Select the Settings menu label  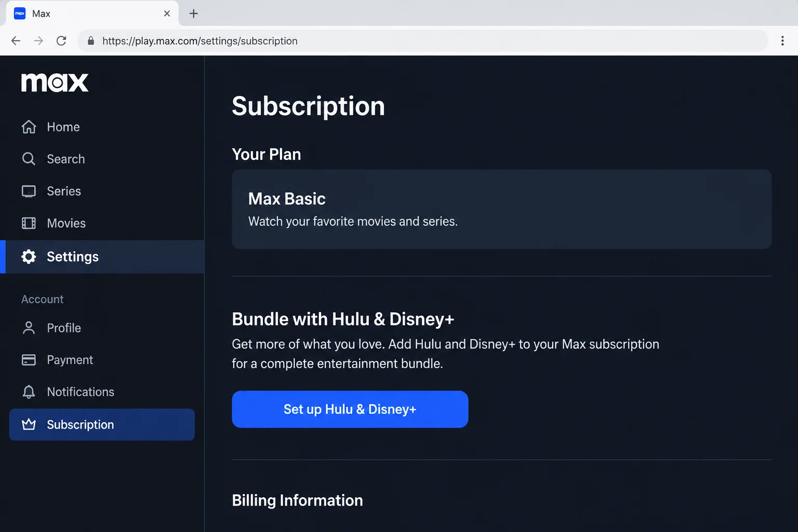[73, 257]
